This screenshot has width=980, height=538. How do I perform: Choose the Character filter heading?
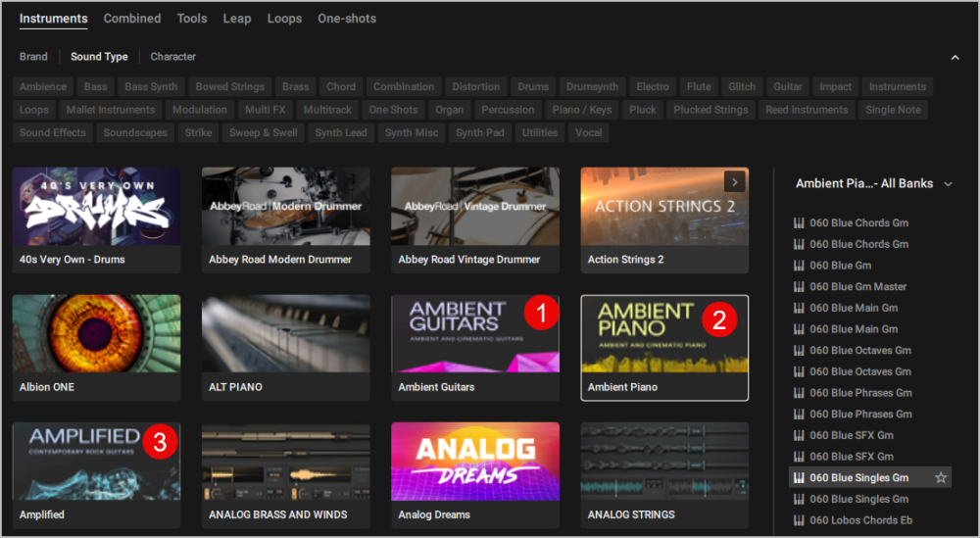click(173, 56)
